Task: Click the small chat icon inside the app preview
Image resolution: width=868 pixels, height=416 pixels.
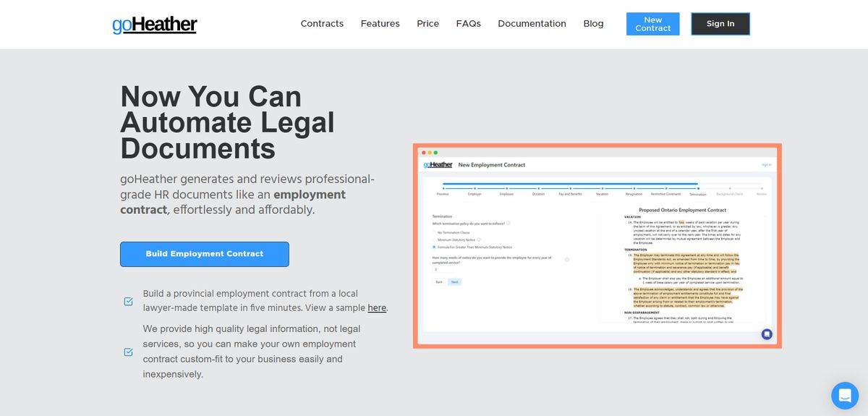Action: (x=767, y=334)
